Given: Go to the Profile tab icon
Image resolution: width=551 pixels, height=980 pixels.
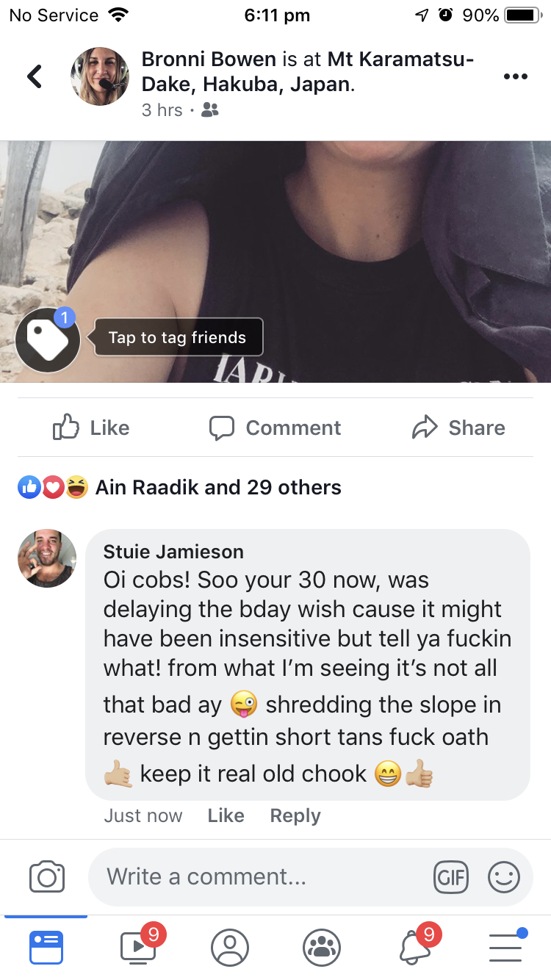Looking at the screenshot, I should tap(230, 948).
